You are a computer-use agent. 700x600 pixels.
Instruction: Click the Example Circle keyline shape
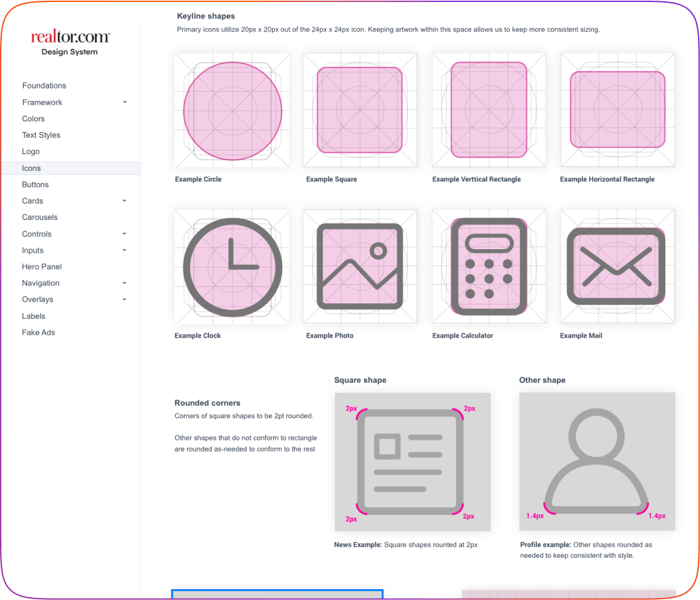pyautogui.click(x=232, y=110)
